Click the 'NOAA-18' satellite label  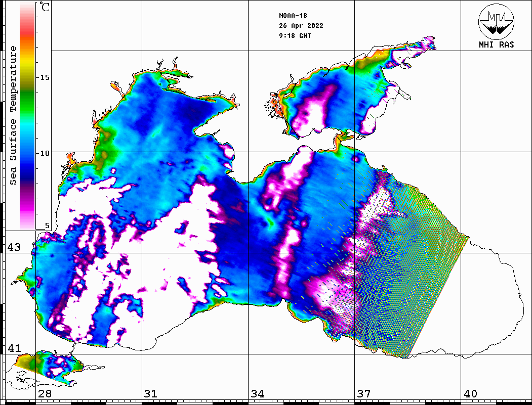click(293, 16)
